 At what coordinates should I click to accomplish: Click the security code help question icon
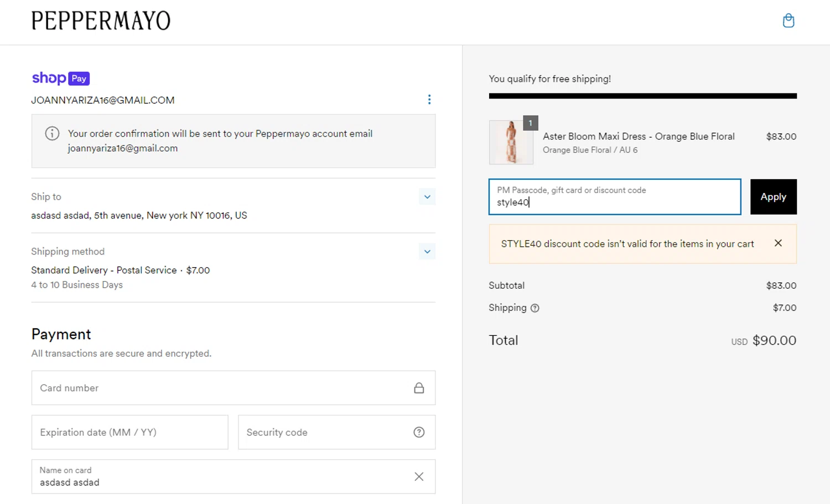pos(419,432)
